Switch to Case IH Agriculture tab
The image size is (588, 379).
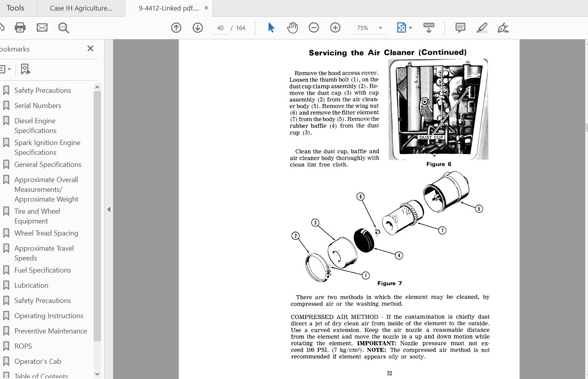point(81,8)
